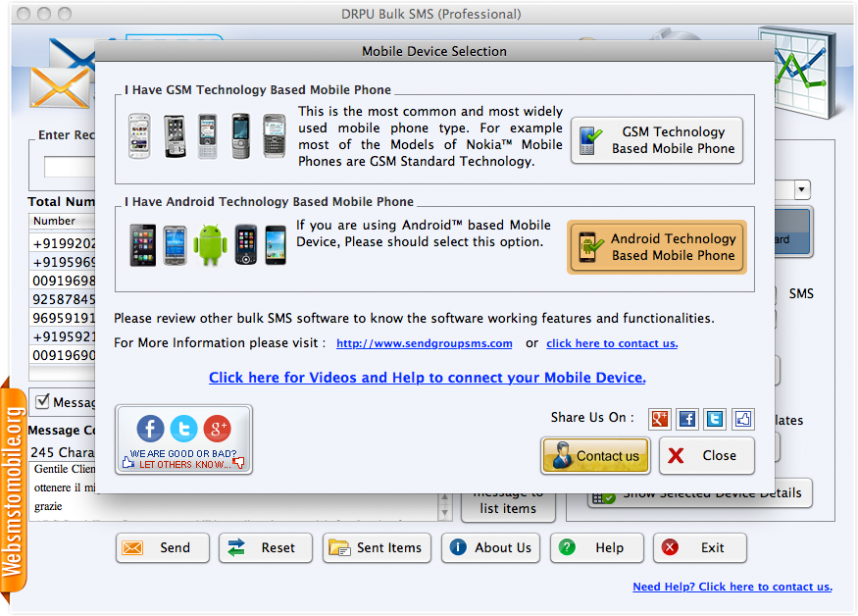Click the Enter Recipient input field
The width and height of the screenshot is (858, 616).
coord(70,167)
